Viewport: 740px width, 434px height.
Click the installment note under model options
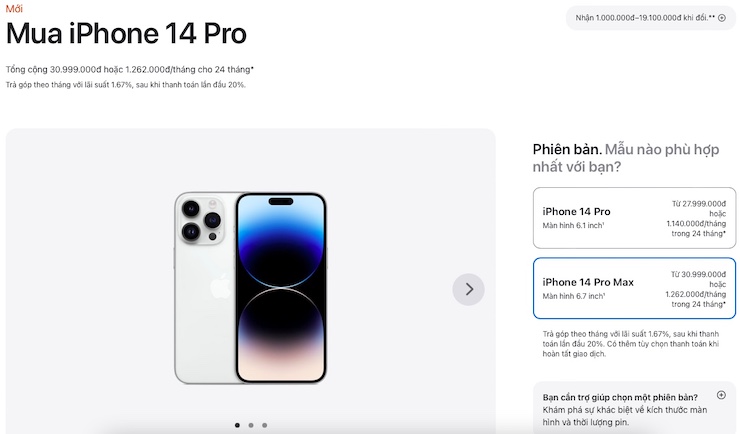631,344
